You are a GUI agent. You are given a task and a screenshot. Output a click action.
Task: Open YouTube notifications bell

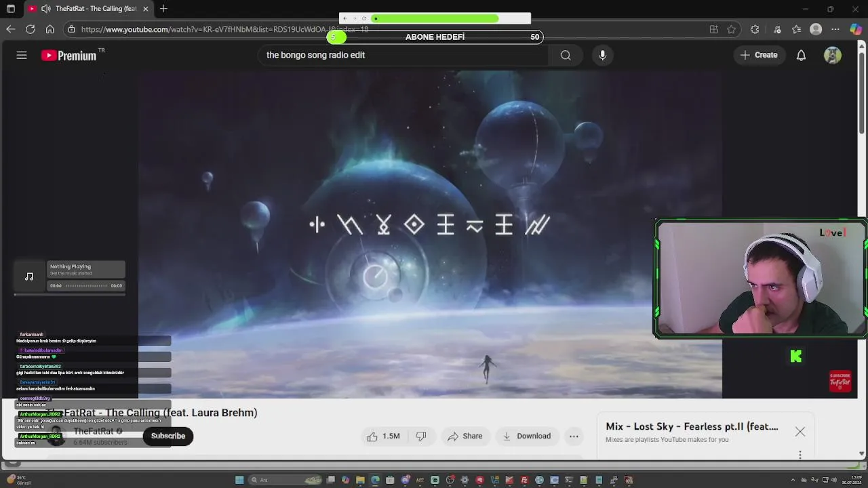(801, 56)
